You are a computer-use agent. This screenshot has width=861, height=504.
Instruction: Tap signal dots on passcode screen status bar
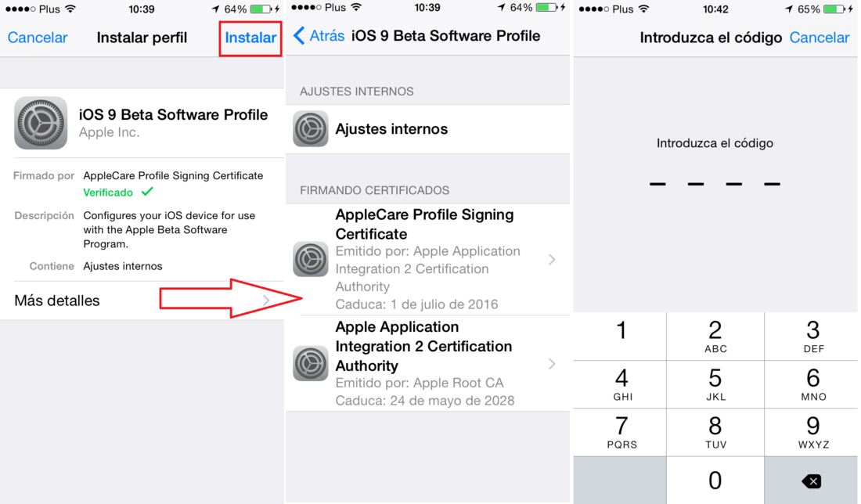pos(593,9)
